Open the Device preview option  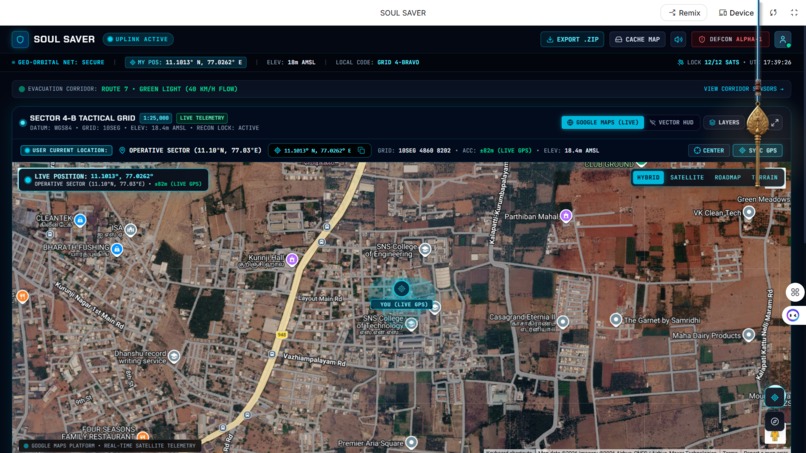pyautogui.click(x=736, y=13)
